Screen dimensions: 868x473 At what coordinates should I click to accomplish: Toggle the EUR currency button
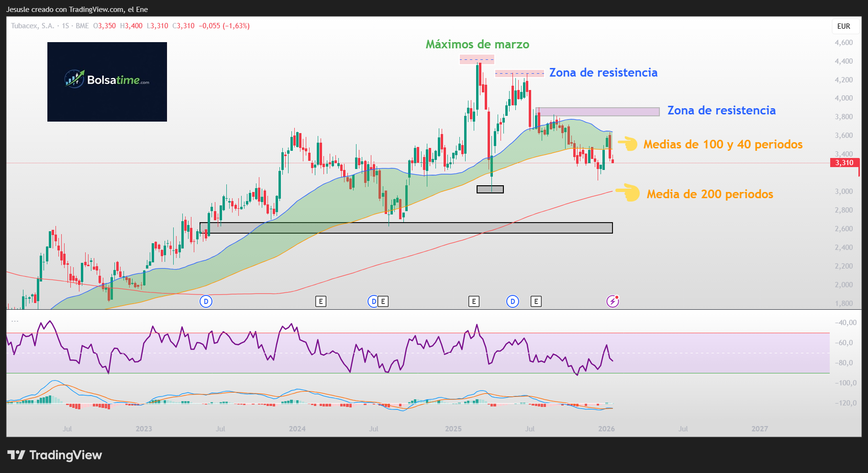click(844, 26)
